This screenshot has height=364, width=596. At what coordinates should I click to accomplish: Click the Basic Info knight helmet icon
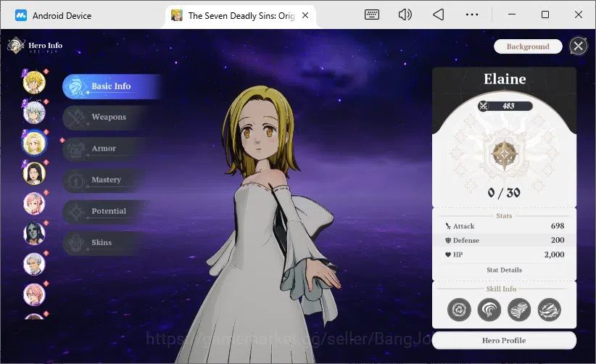click(x=75, y=86)
